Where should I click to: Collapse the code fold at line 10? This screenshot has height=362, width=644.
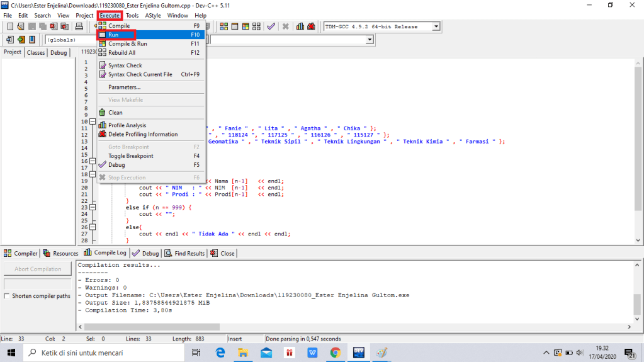click(x=93, y=121)
